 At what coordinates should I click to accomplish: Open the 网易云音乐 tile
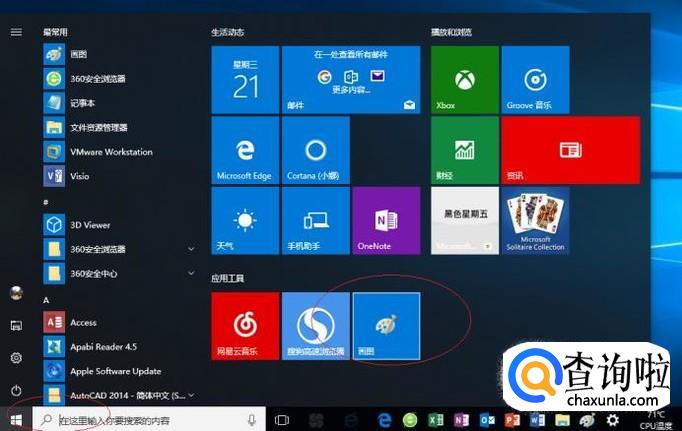245,326
